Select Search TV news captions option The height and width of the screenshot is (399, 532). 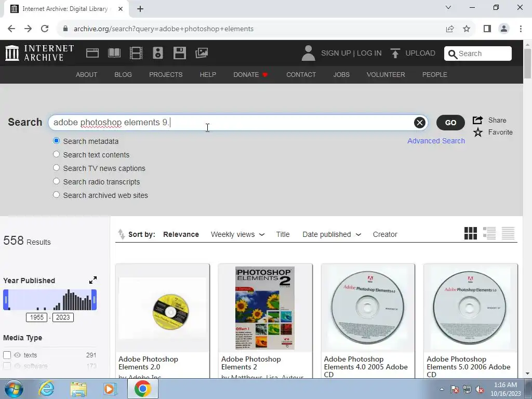tap(56, 168)
